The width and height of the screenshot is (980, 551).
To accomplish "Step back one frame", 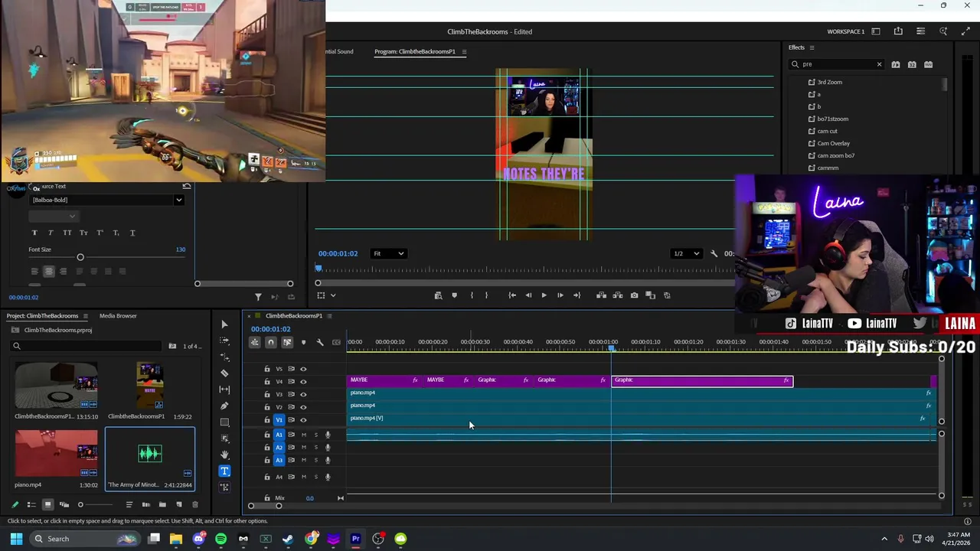I will pyautogui.click(x=528, y=295).
